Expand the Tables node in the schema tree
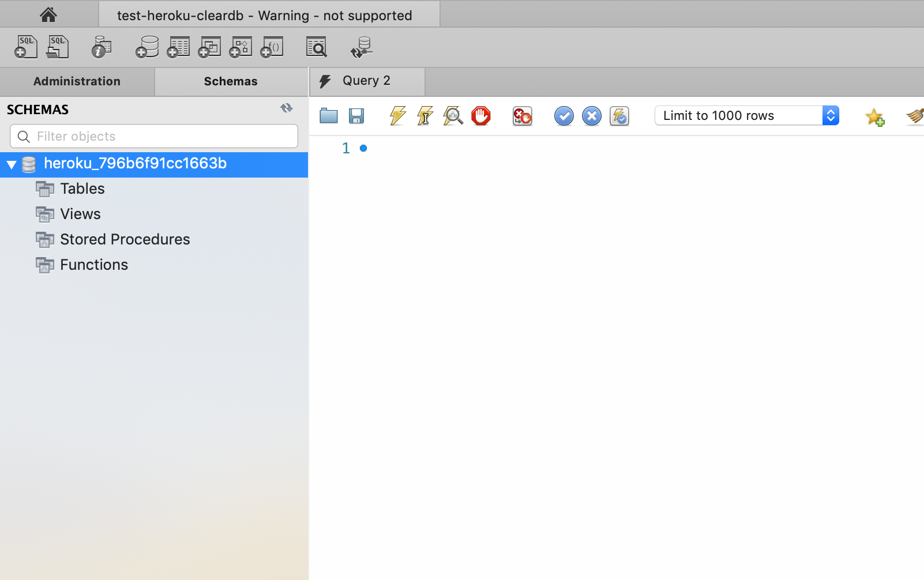 (82, 189)
